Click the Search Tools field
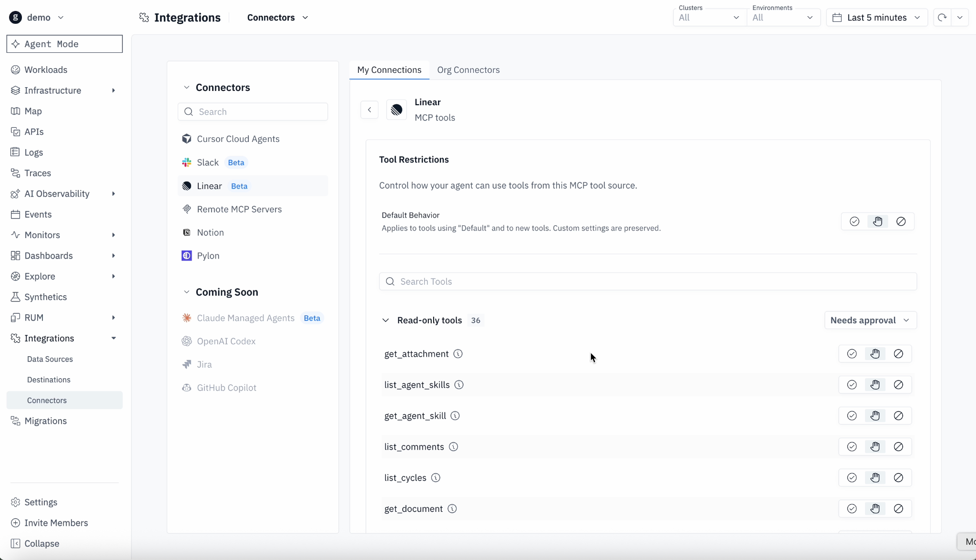The height and width of the screenshot is (560, 976). (x=648, y=281)
